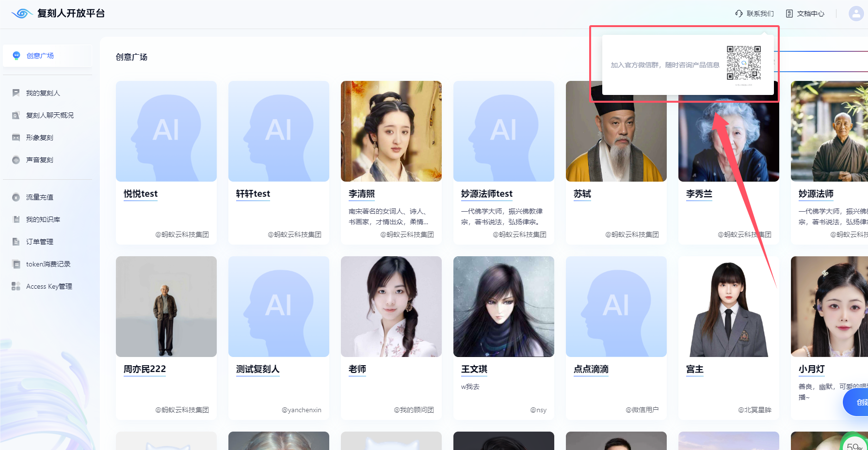Open the 苏轼 portrait thumbnail
Screen dimensions: 868x450
[x=616, y=131]
